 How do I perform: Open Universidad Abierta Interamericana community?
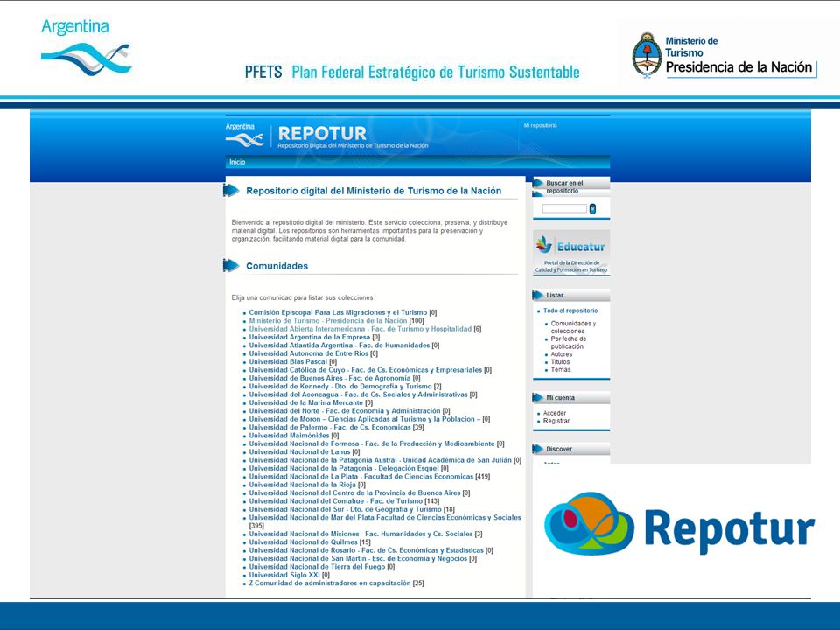coord(360,329)
